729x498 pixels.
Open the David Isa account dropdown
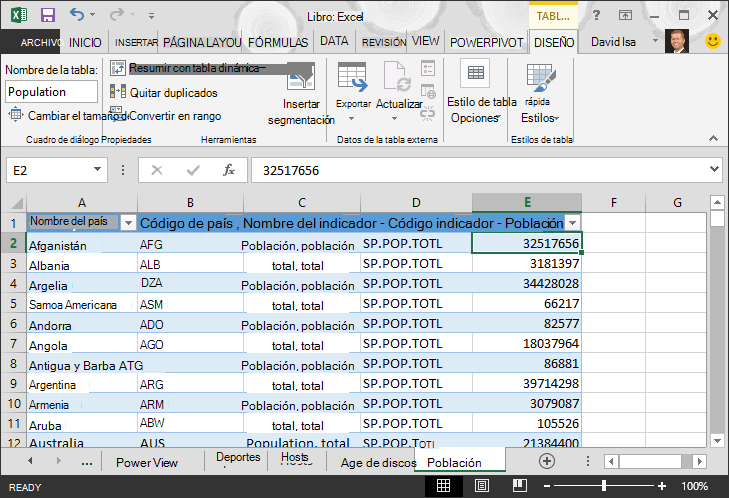656,41
